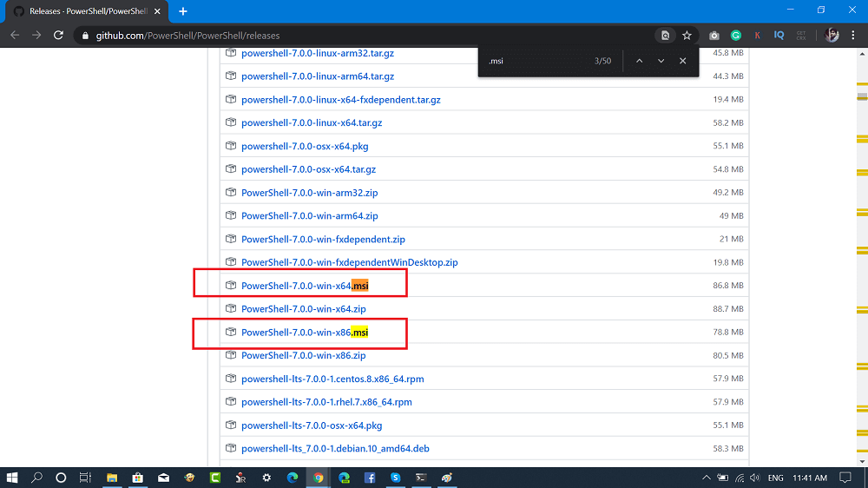The width and height of the screenshot is (868, 488).
Task: Open the Action Center notifications icon
Action: tap(845, 478)
